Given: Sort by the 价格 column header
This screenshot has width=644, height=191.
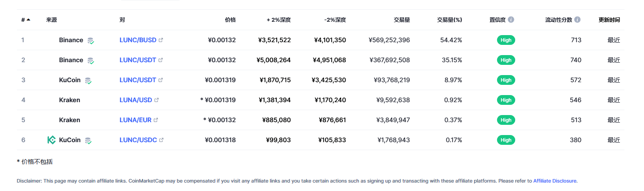Looking at the screenshot, I should (230, 20).
